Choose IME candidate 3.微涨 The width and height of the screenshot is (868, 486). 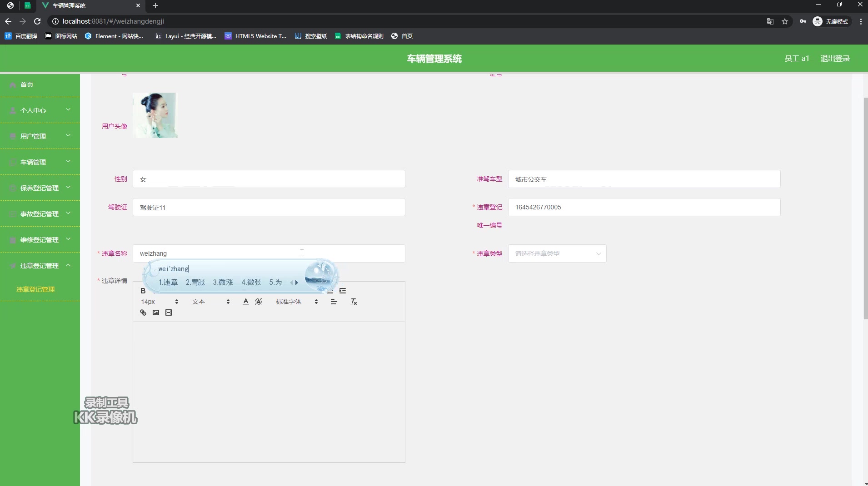click(x=223, y=283)
